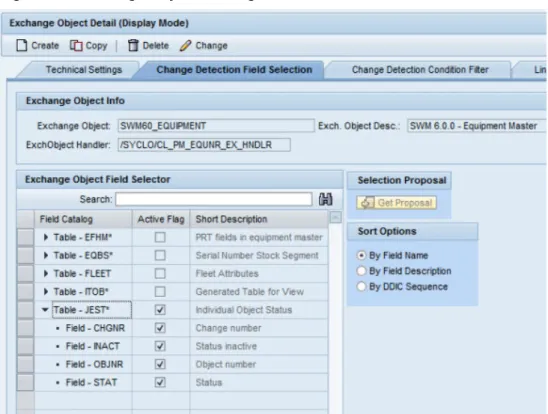Click row selector for Table - EFHM*
The height and width of the screenshot is (414, 548).
click(x=26, y=238)
